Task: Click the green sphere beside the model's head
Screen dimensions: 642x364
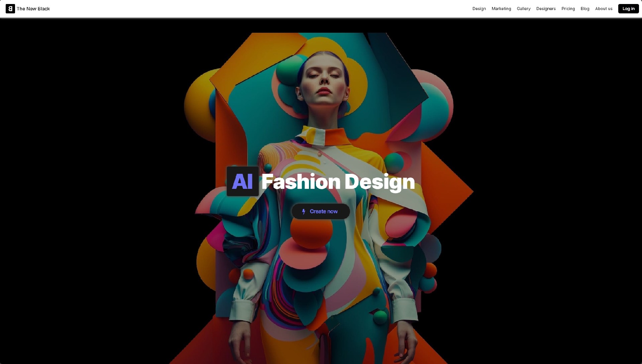Action: [x=288, y=70]
